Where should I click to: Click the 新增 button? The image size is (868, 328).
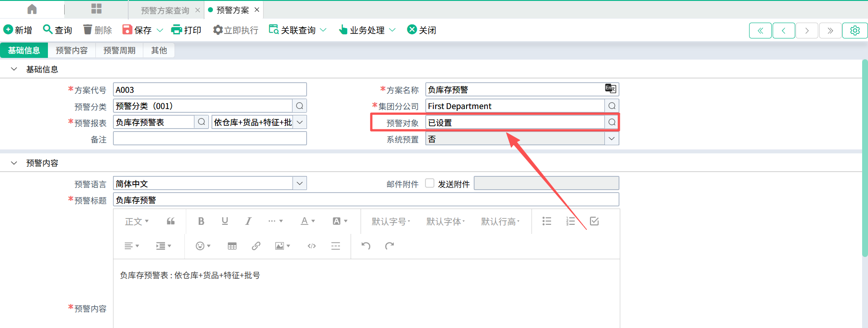(18, 30)
